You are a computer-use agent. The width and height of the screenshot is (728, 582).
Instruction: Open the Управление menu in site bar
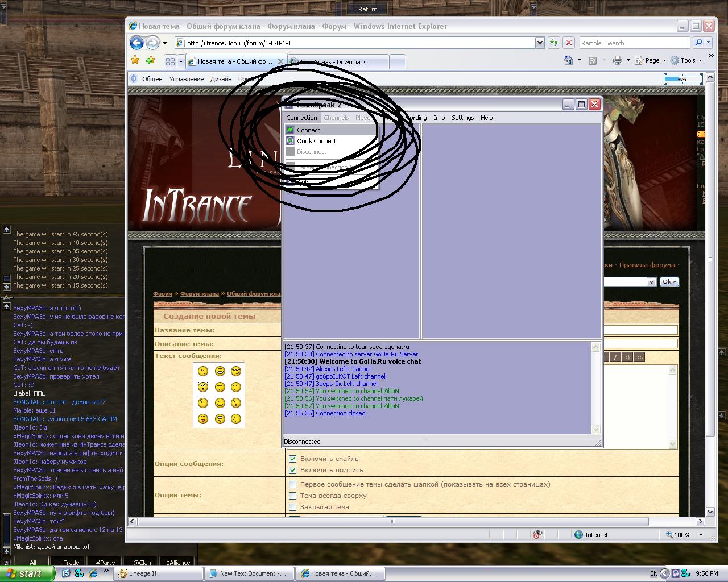tap(187, 79)
